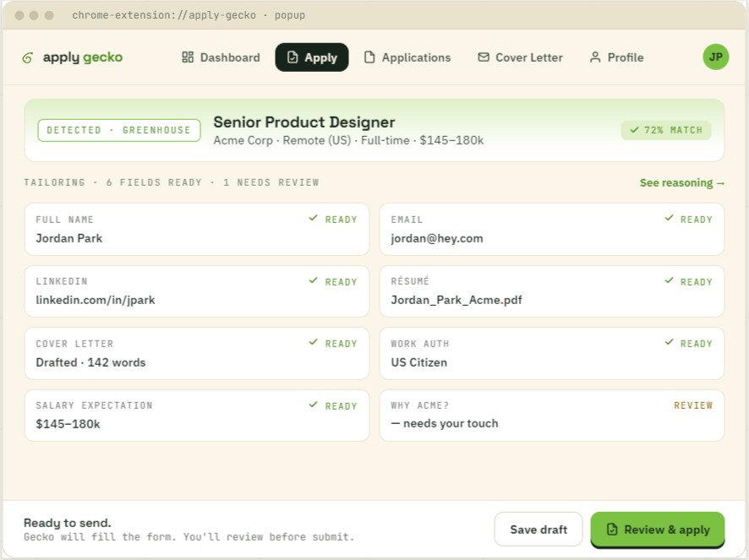Click the Work Auth ready checkmark
This screenshot has width=749, height=560.
(669, 342)
